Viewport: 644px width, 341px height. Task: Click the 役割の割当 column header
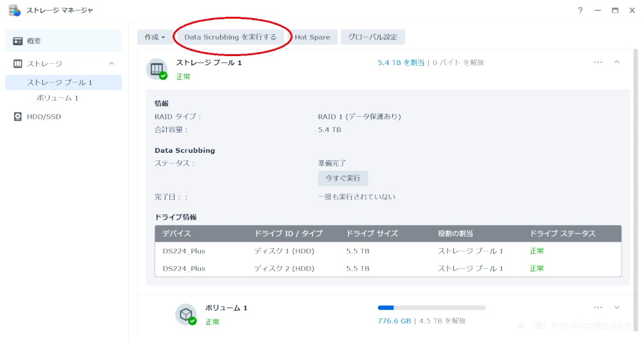(455, 233)
